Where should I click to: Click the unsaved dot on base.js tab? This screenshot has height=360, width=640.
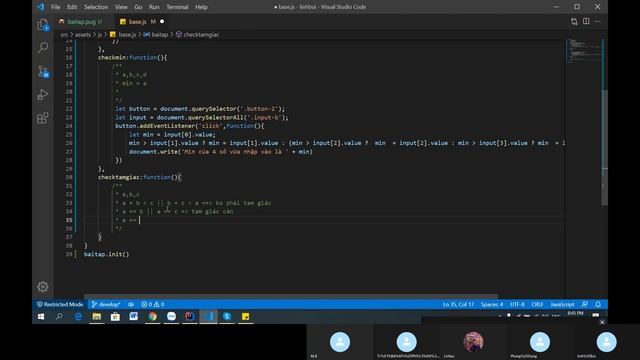pos(162,21)
